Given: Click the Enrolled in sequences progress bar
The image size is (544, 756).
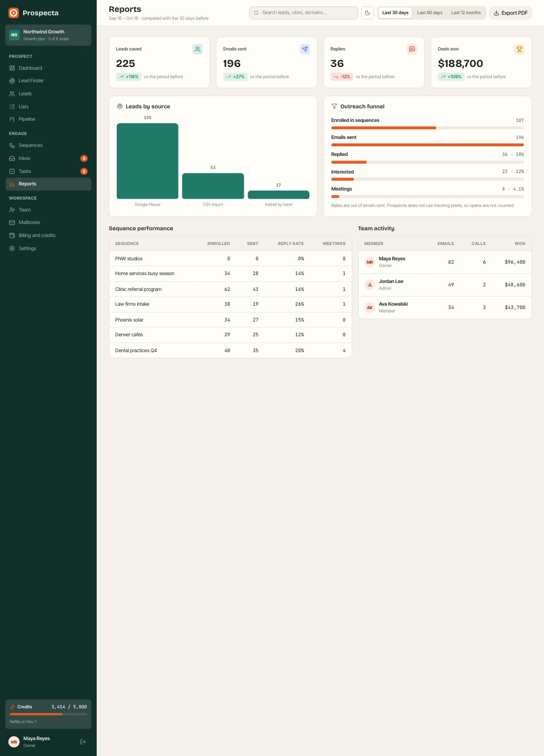Looking at the screenshot, I should click(427, 128).
